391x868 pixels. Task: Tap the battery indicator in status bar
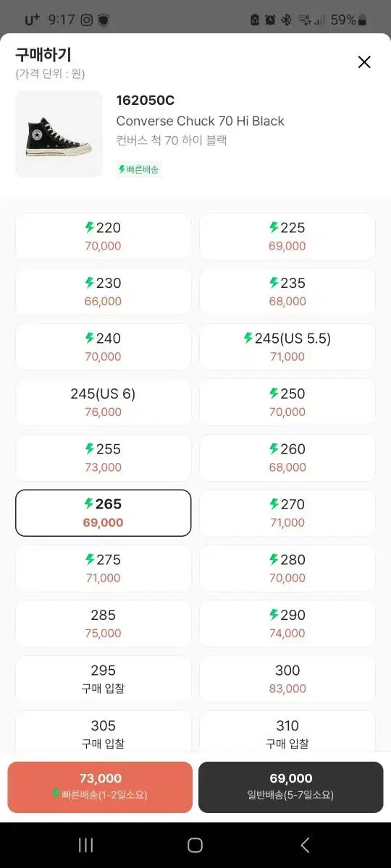[x=362, y=20]
